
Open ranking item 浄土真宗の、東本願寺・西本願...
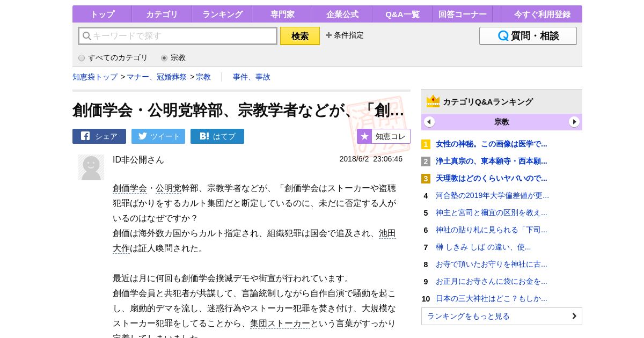click(x=492, y=161)
